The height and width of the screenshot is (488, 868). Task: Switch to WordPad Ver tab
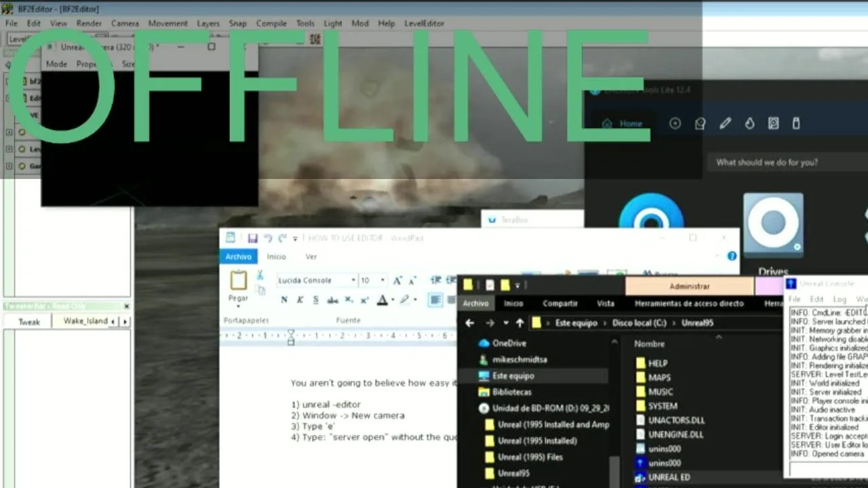[x=311, y=256]
